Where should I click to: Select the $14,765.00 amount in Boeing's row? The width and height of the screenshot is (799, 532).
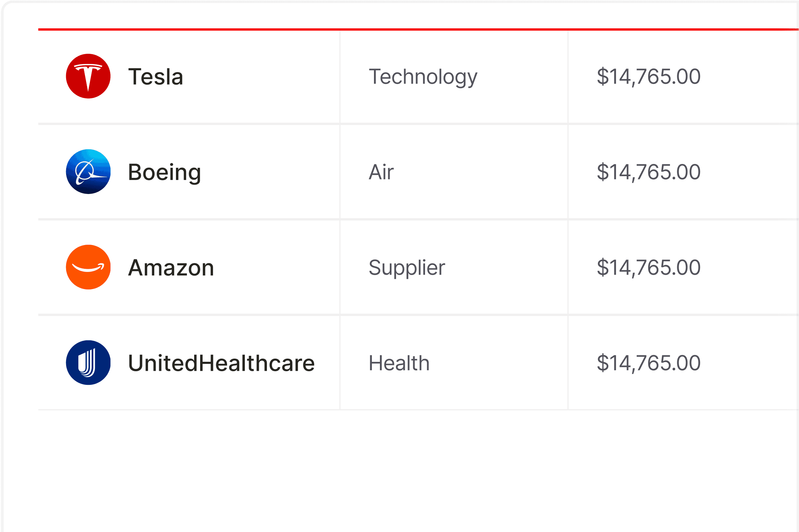coord(649,172)
